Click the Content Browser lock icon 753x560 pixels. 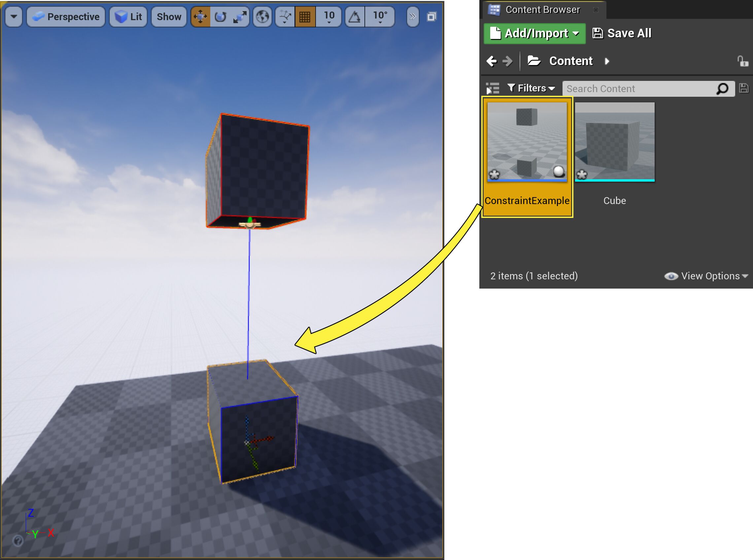click(742, 61)
